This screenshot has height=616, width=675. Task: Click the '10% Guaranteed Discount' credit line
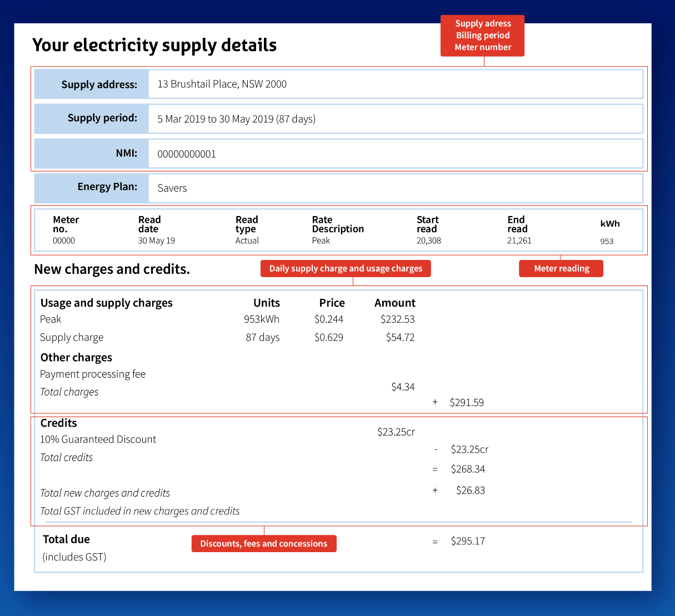pos(98,439)
